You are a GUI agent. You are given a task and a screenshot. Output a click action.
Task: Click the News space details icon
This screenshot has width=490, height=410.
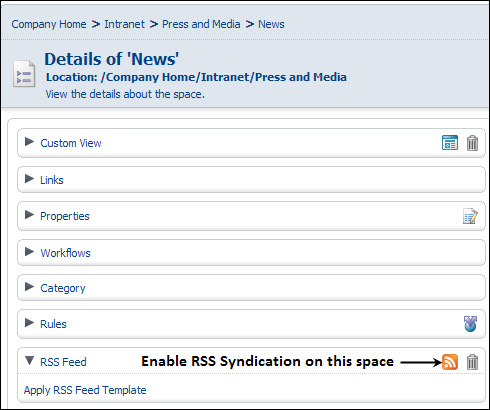click(24, 74)
